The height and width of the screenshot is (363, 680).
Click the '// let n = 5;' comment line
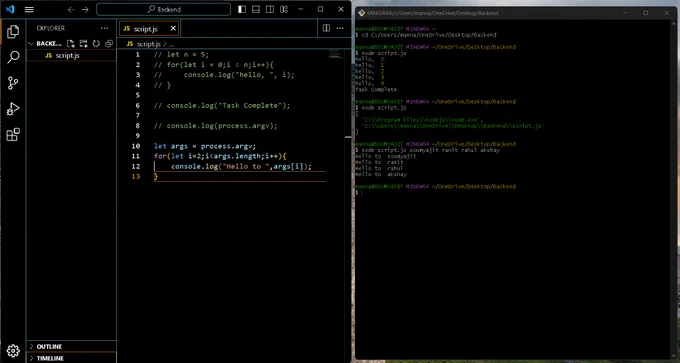[181, 55]
